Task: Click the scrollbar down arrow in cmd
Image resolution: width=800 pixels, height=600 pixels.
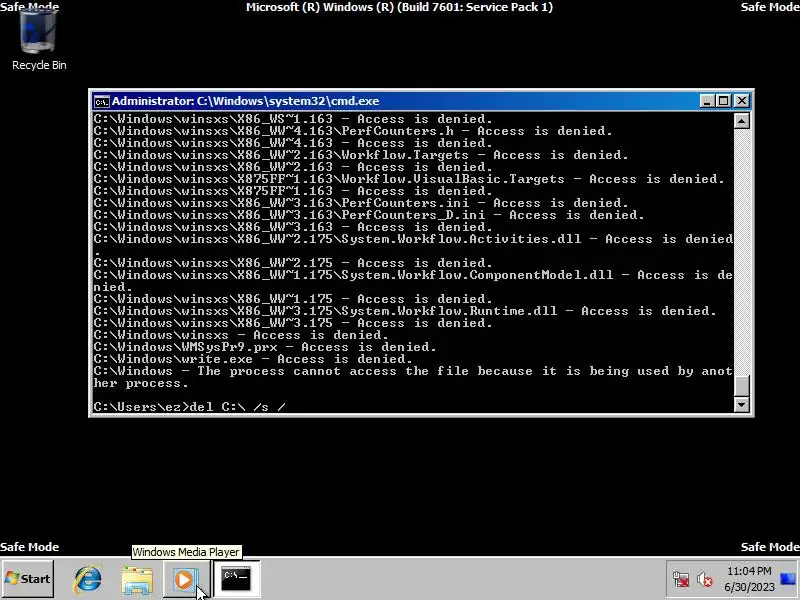Action: [x=741, y=405]
